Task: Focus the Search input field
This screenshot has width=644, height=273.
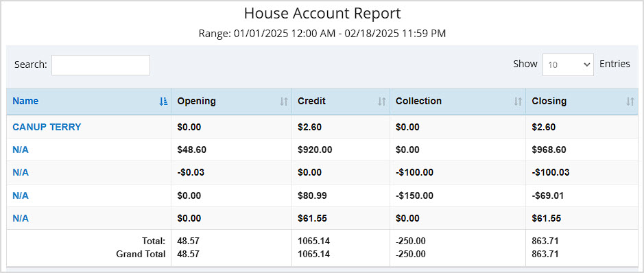Action: [101, 65]
